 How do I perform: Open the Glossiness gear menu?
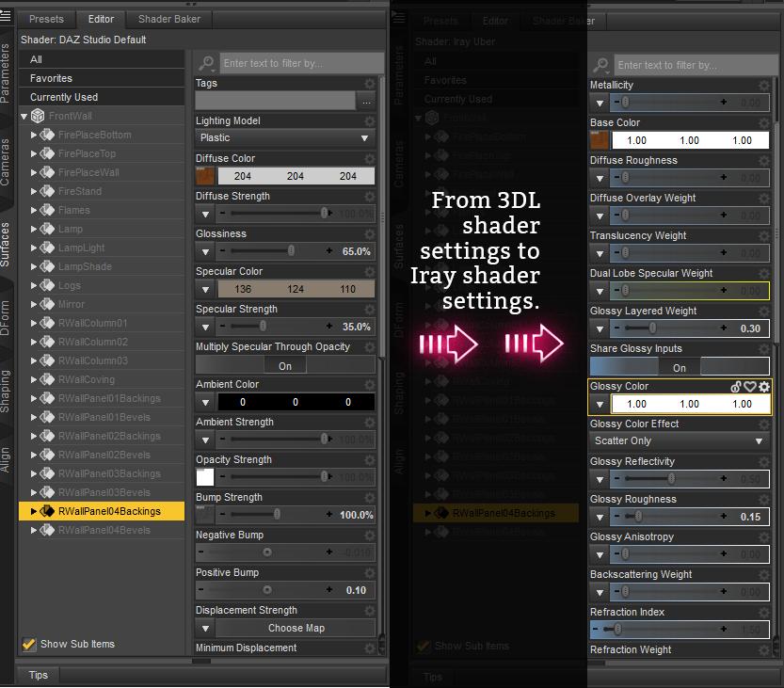tap(370, 234)
